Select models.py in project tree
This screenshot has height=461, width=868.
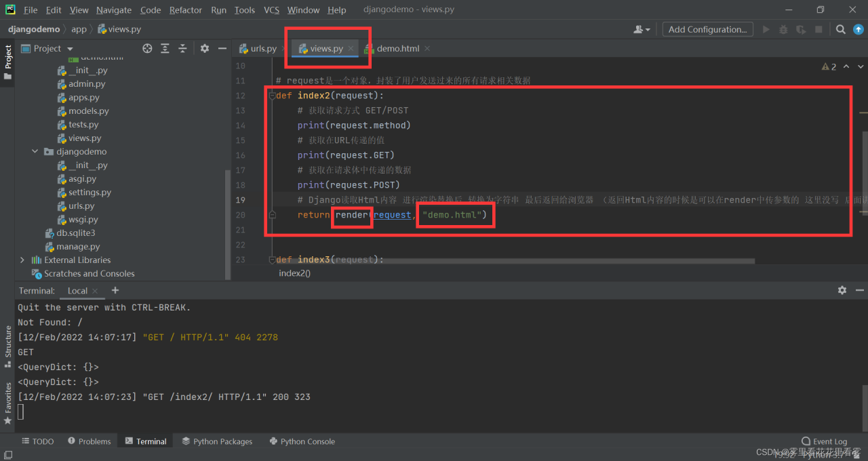[88, 111]
